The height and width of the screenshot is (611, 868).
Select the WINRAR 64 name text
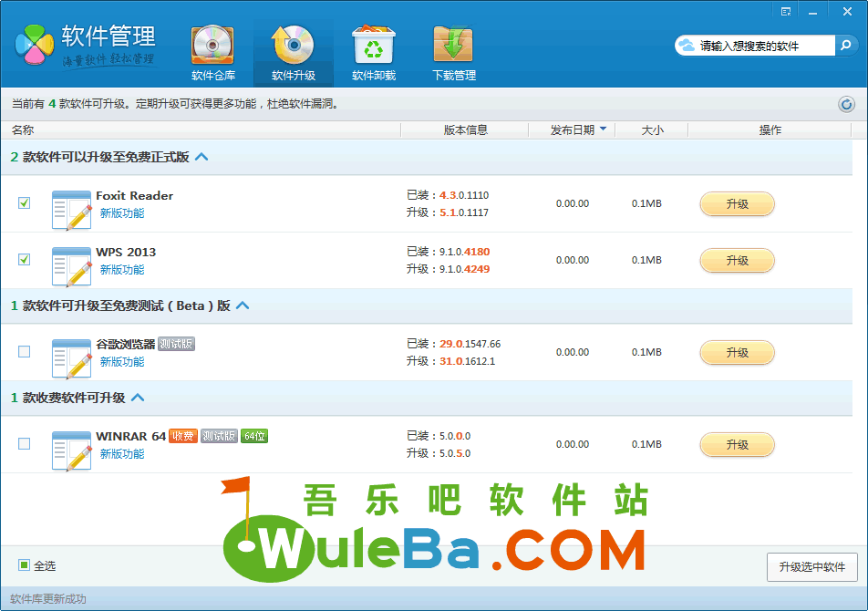(130, 436)
